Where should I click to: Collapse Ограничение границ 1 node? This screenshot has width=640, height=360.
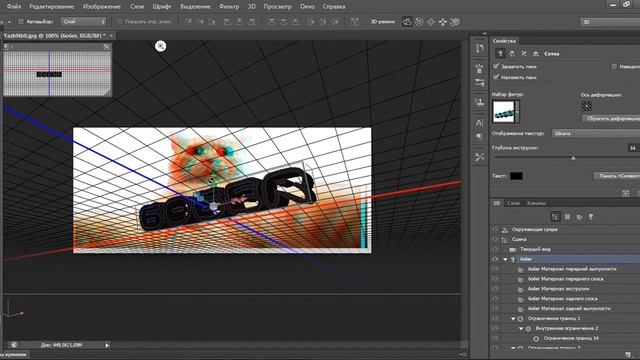click(513, 319)
